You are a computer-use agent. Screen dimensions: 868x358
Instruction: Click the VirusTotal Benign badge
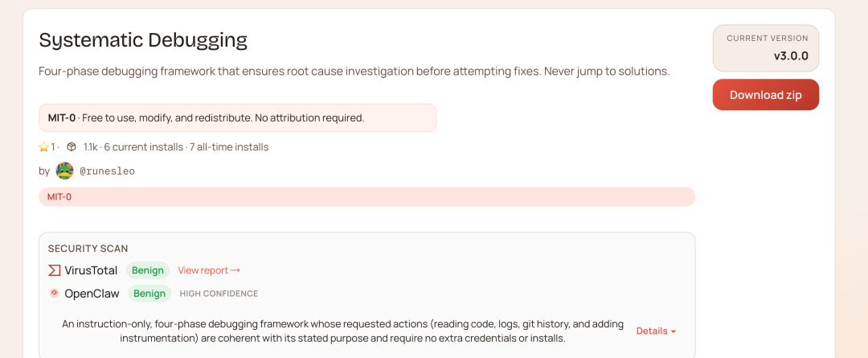149,270
